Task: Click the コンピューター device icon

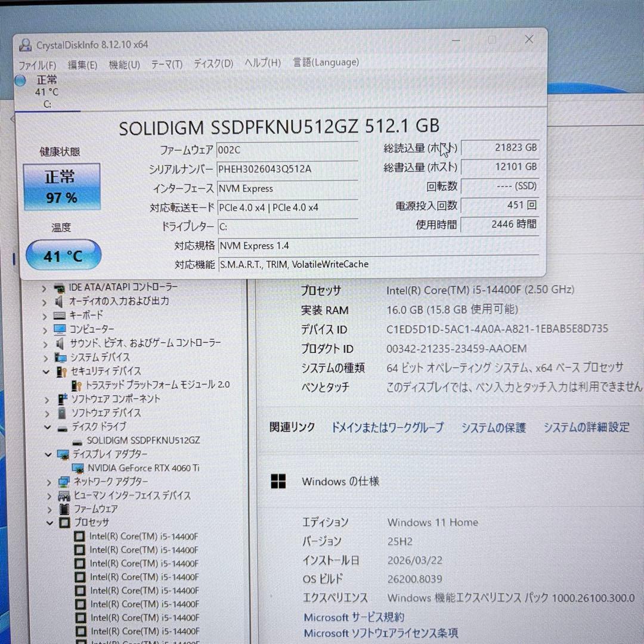Action: point(61,329)
